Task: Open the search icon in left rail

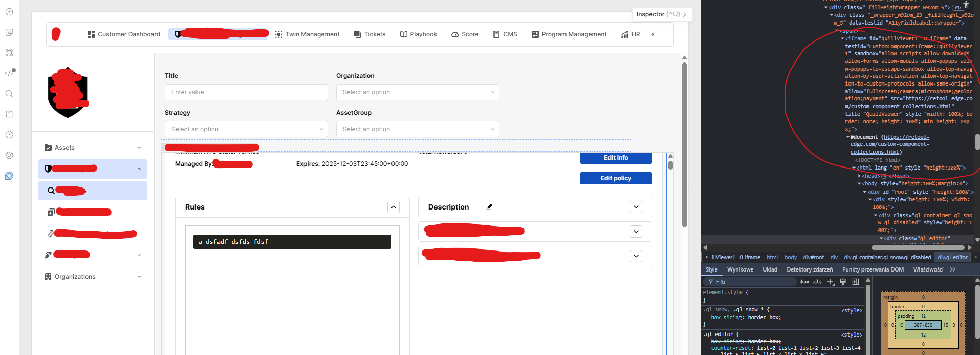Action: [9, 94]
